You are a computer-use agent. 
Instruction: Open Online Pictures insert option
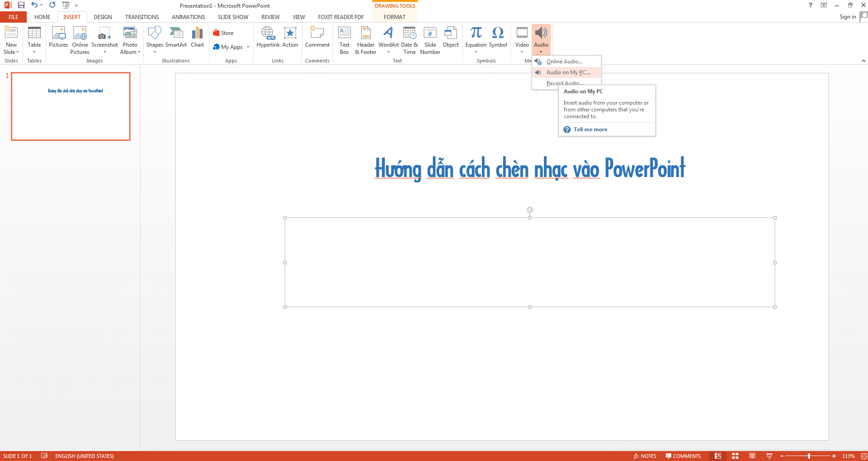click(x=80, y=40)
